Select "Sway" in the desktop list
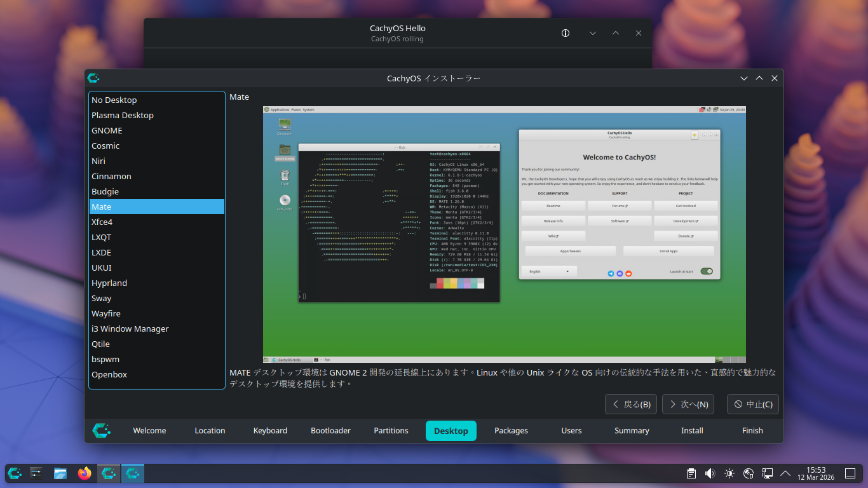 click(x=157, y=298)
